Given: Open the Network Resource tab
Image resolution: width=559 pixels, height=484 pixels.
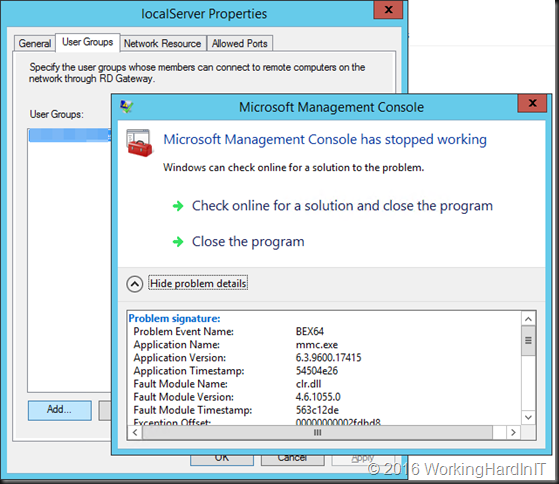Looking at the screenshot, I should (x=163, y=43).
